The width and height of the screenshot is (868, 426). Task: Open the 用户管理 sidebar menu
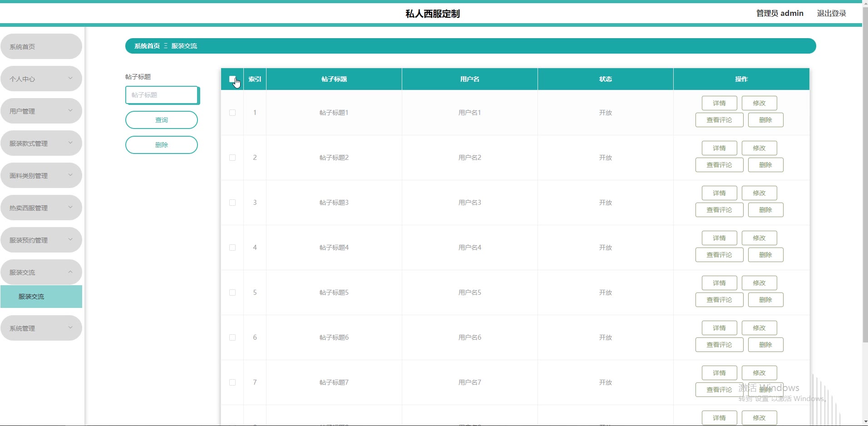[41, 111]
